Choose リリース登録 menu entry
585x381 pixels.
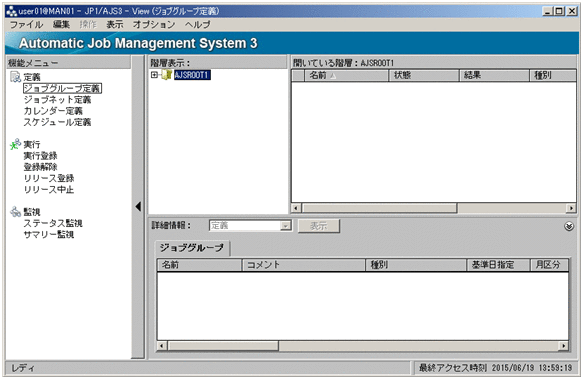coord(49,178)
